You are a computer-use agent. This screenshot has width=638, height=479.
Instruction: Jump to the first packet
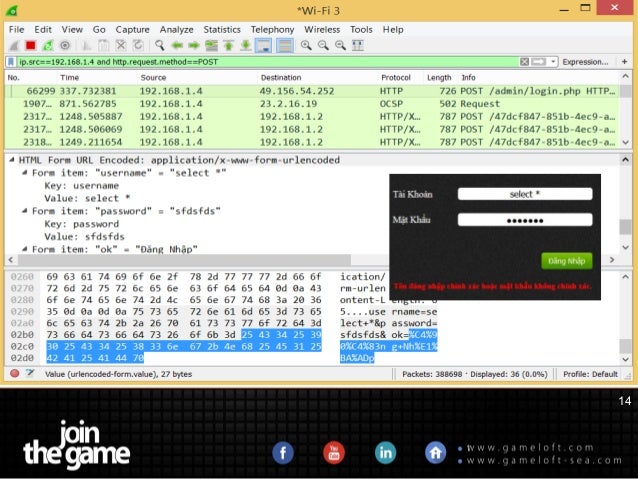(228, 46)
